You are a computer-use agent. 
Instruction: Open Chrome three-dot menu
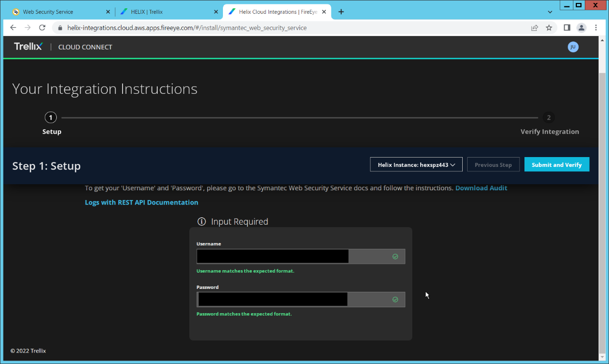595,28
